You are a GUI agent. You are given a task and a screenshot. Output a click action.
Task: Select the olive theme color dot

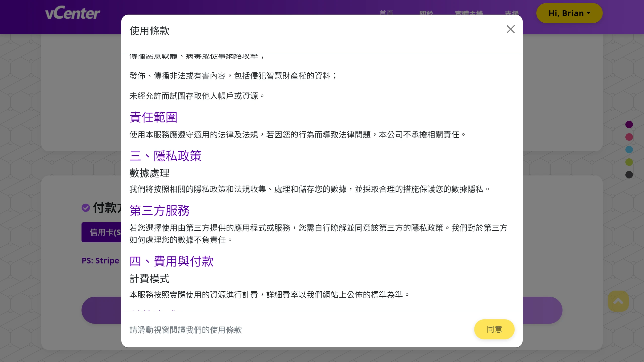629,162
